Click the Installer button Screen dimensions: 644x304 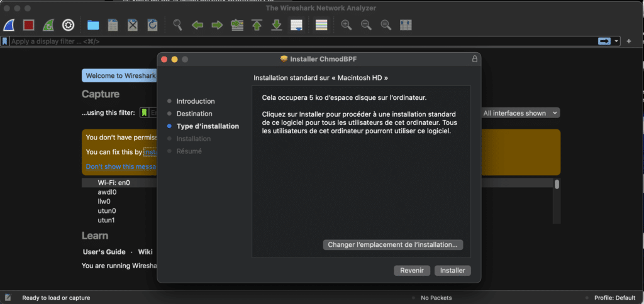(453, 270)
